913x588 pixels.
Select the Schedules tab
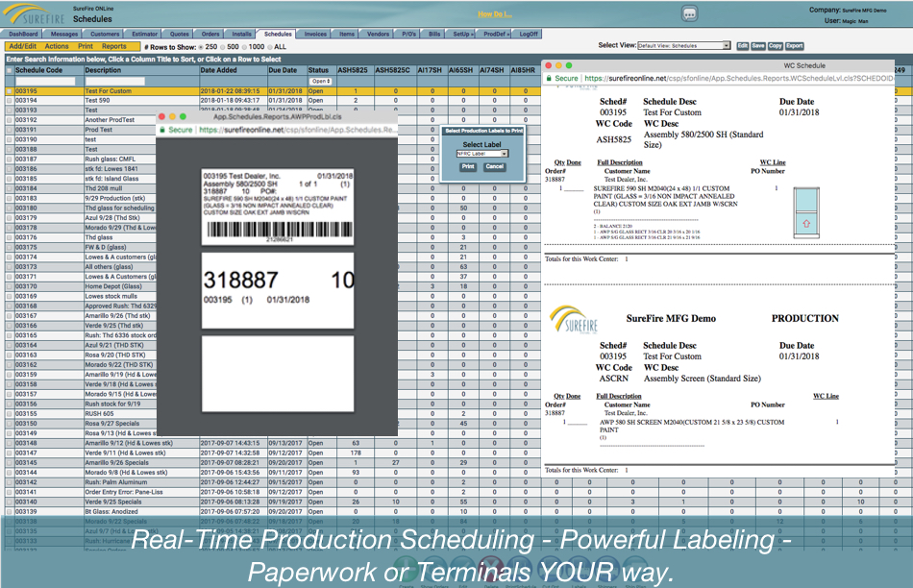(278, 35)
